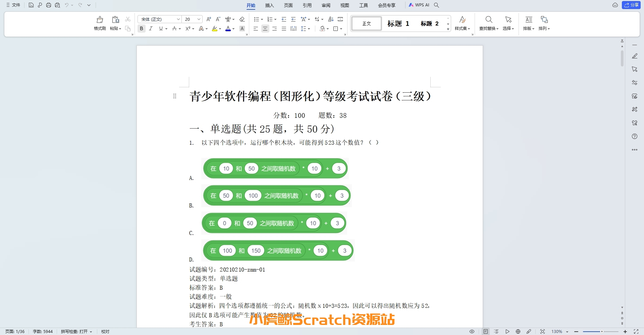Click the print icon in quick access bar

coord(49,5)
